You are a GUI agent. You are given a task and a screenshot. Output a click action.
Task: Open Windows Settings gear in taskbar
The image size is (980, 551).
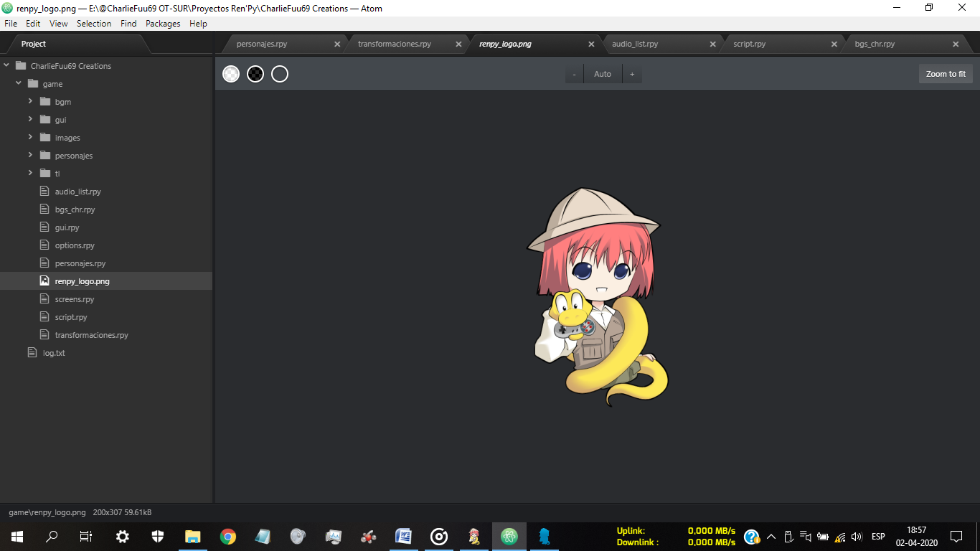coord(123,536)
